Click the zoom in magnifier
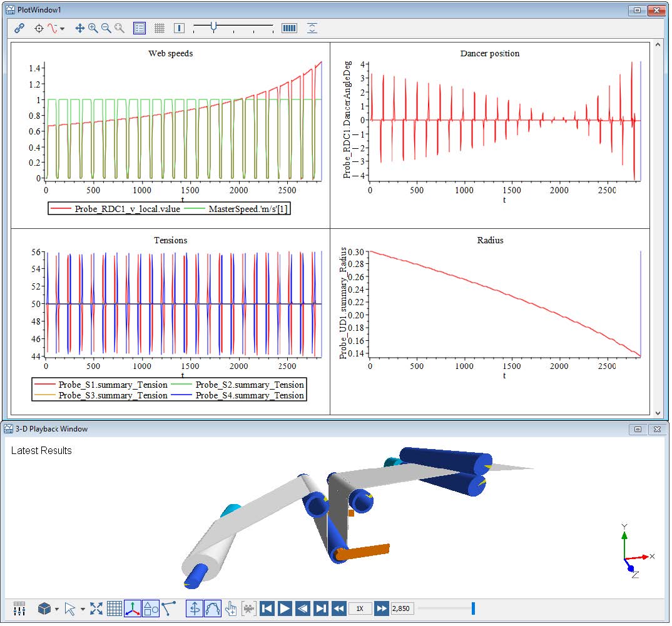 93,28
